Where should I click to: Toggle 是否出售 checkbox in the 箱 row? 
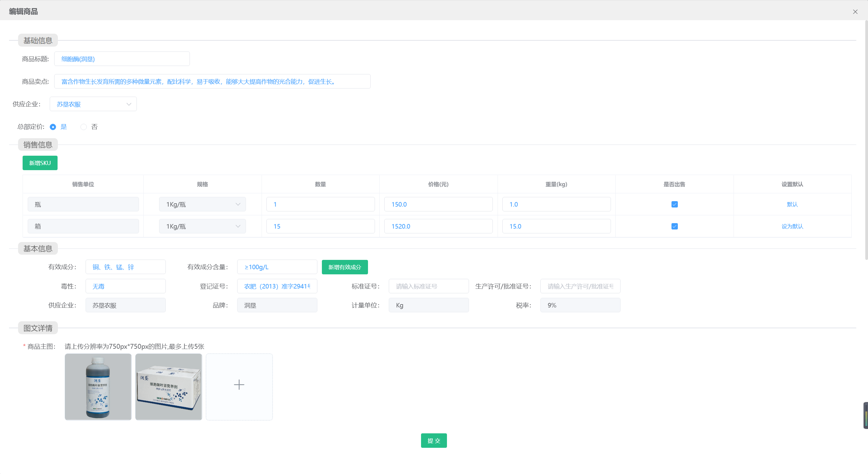(674, 226)
